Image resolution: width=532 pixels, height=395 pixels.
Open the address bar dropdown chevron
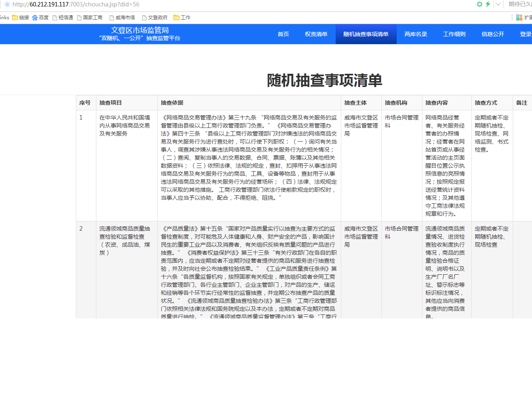click(x=498, y=4)
